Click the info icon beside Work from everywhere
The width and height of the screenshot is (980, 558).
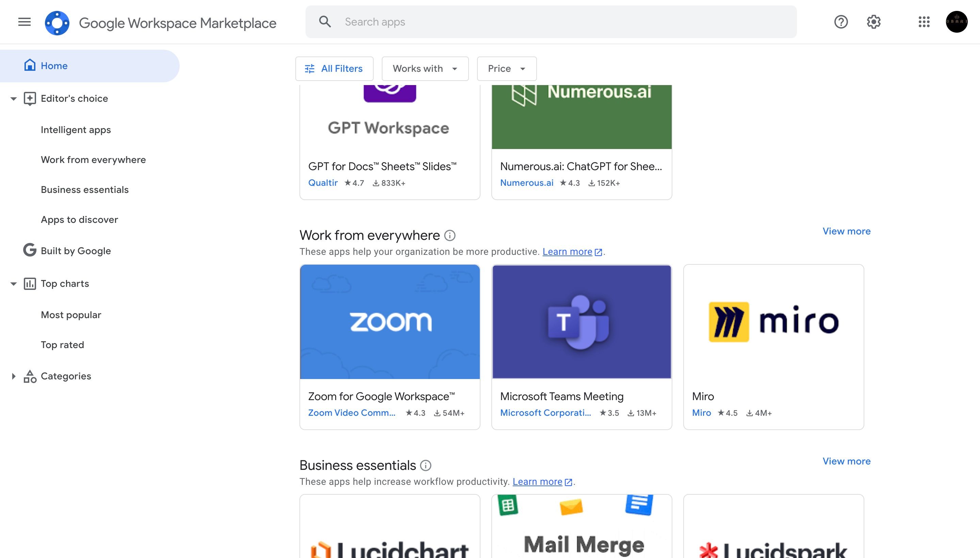click(x=450, y=235)
